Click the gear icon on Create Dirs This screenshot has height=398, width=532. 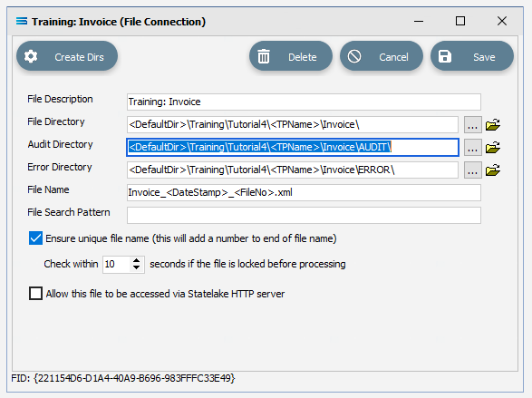point(31,56)
